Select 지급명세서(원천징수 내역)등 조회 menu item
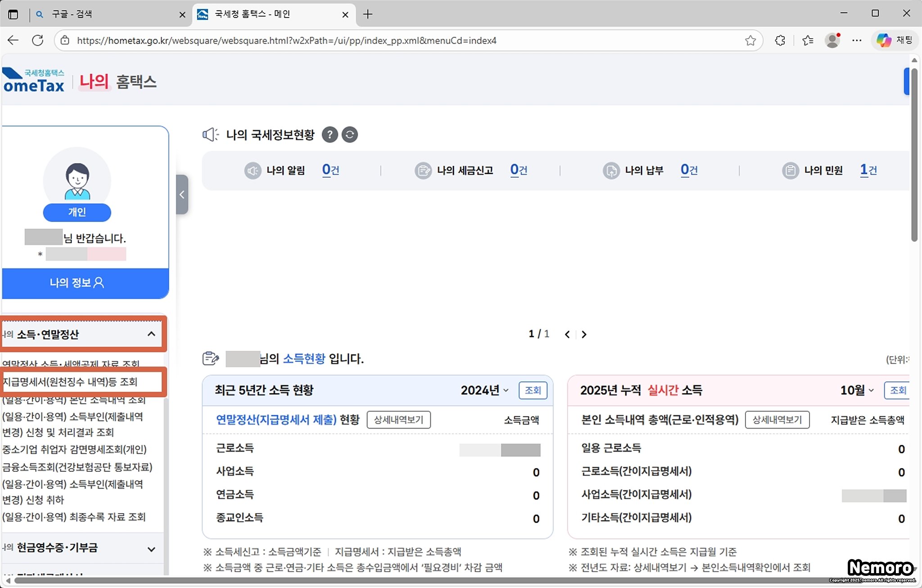 click(70, 382)
